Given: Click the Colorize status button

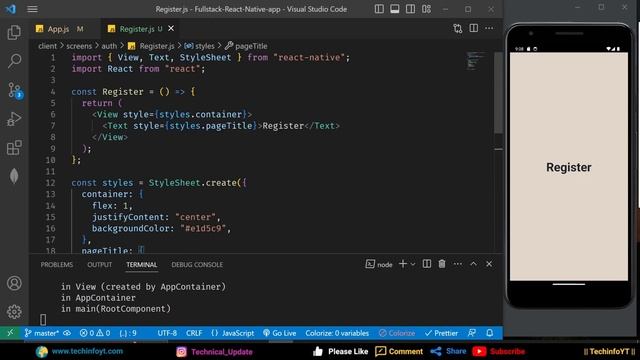Looking at the screenshot, I should [397, 333].
